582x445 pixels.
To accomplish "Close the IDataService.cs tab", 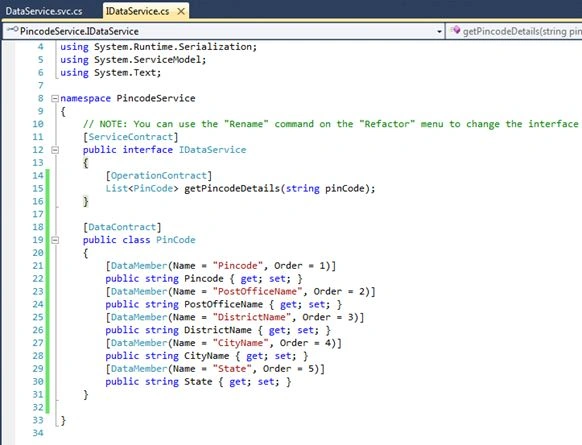I will click(x=181, y=12).
